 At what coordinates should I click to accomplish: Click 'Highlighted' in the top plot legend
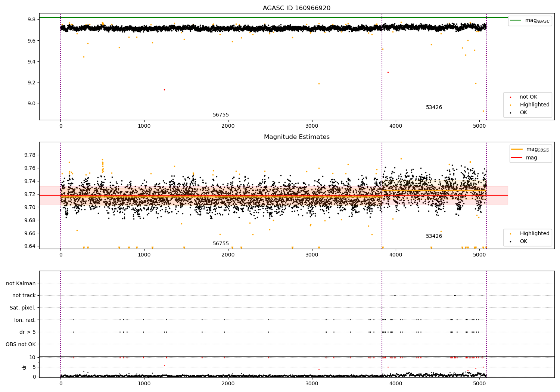[x=534, y=105]
